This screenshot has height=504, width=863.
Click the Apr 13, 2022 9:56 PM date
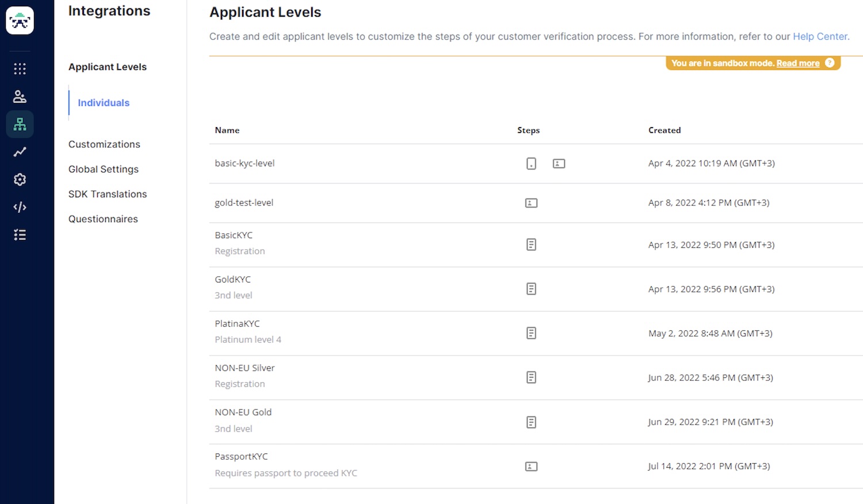(712, 289)
